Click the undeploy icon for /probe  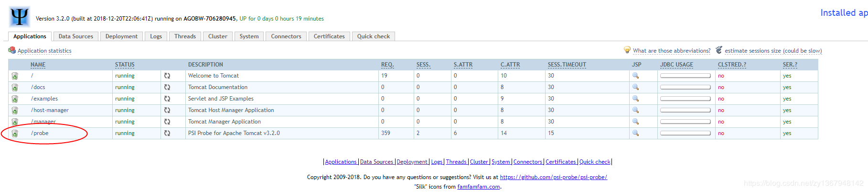click(x=15, y=134)
